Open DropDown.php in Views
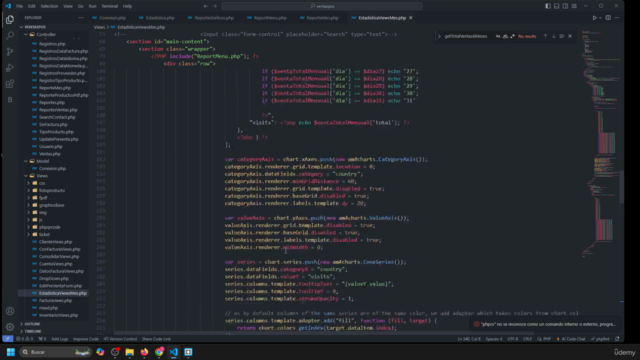Screen dimensions: 640x360 coord(53,279)
